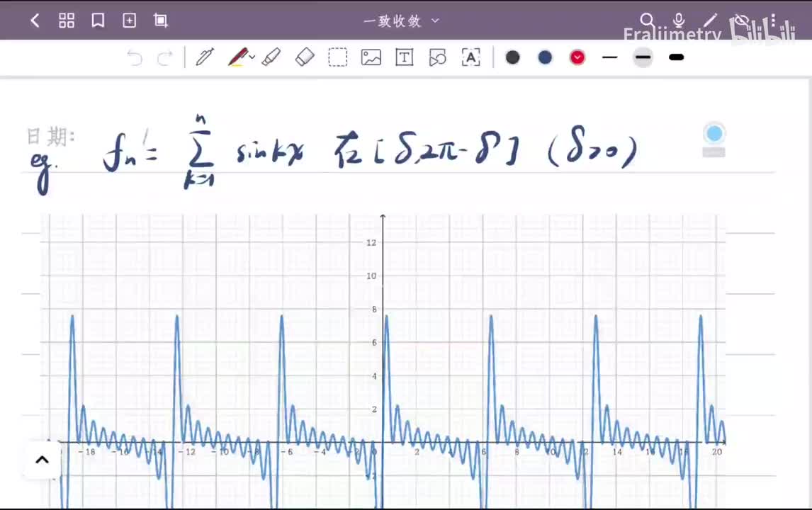812x510 pixels.
Task: Open the page grid overview icon
Action: [x=67, y=21]
